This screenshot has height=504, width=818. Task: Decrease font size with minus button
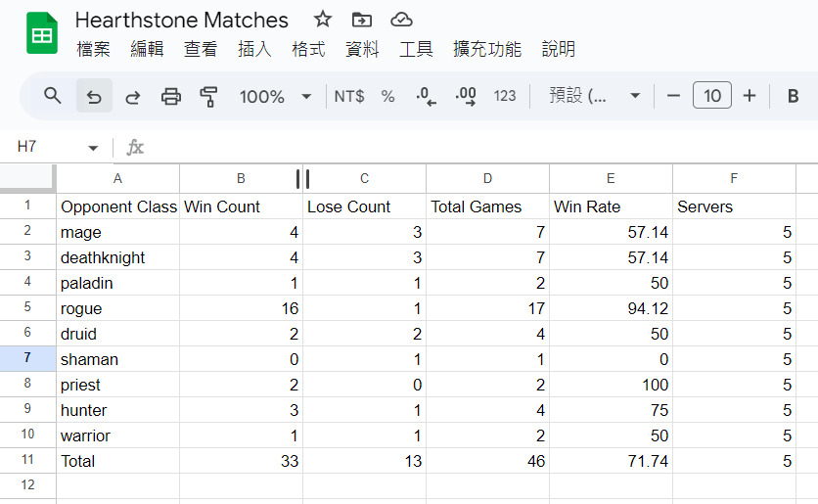673,96
